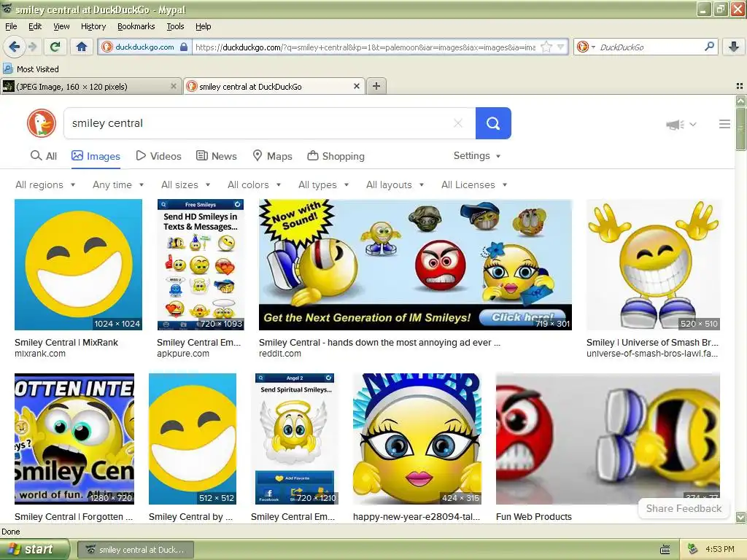The image size is (747, 560).
Task: Open the History menu
Action: [x=93, y=26]
